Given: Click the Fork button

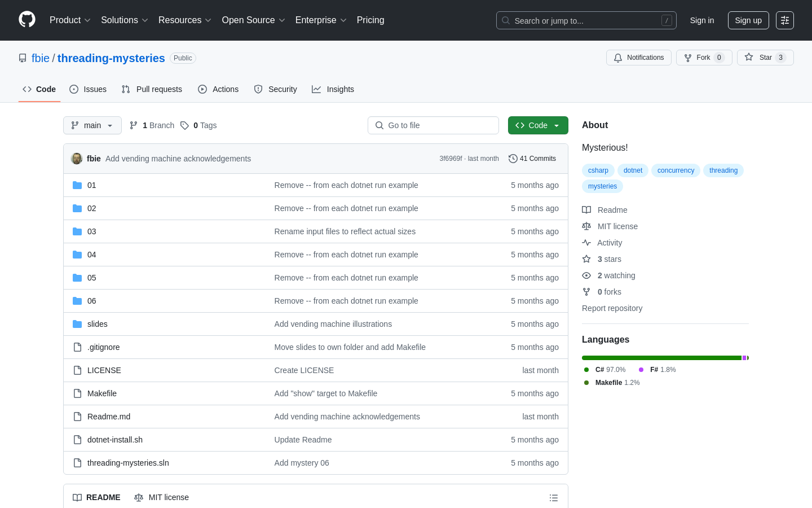Looking at the screenshot, I should [x=704, y=58].
